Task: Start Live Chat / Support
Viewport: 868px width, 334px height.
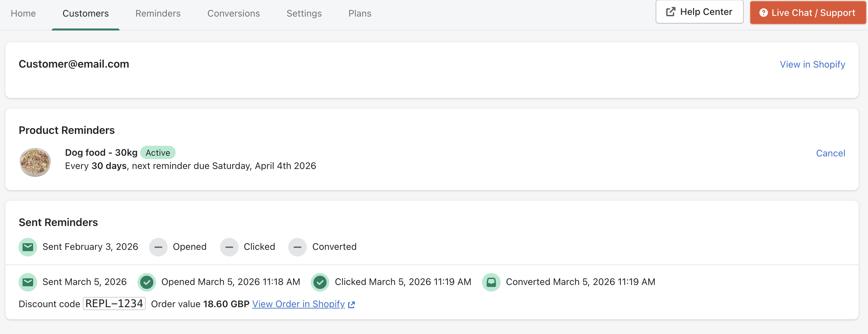Action: pyautogui.click(x=807, y=13)
